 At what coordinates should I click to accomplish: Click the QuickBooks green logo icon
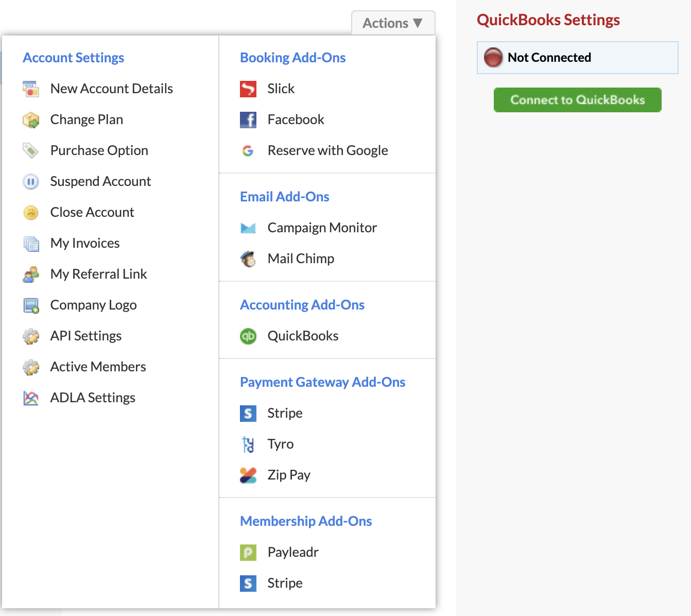(248, 336)
